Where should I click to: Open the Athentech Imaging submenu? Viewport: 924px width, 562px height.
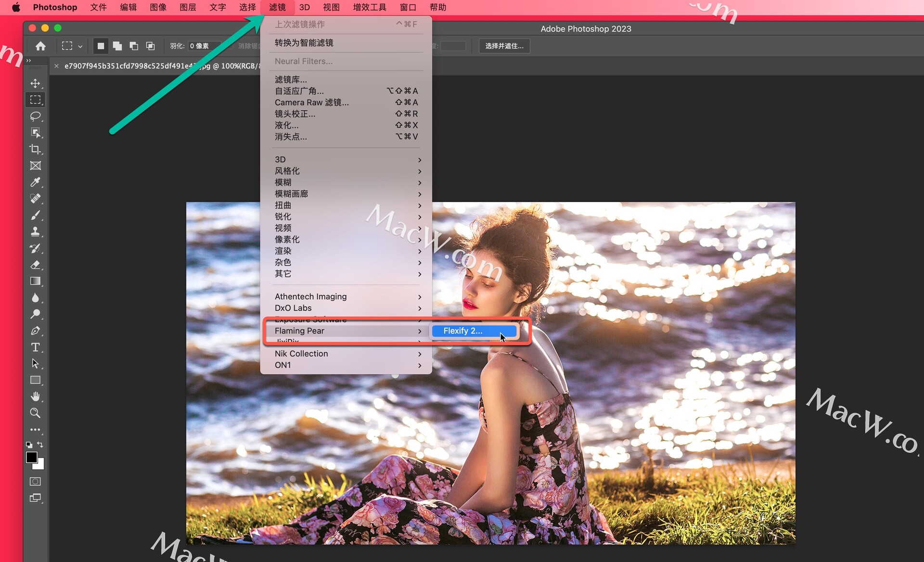(x=346, y=296)
